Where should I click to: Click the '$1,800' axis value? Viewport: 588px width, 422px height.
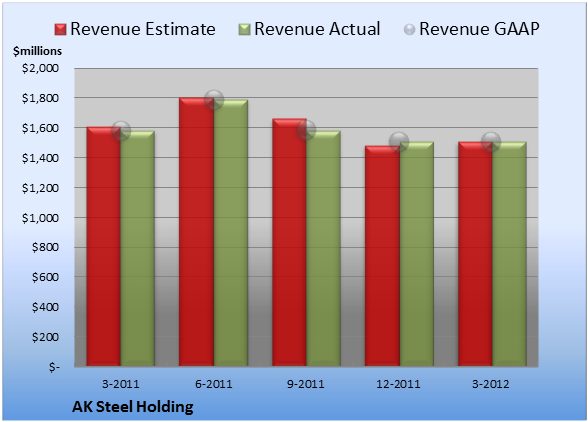[40, 98]
